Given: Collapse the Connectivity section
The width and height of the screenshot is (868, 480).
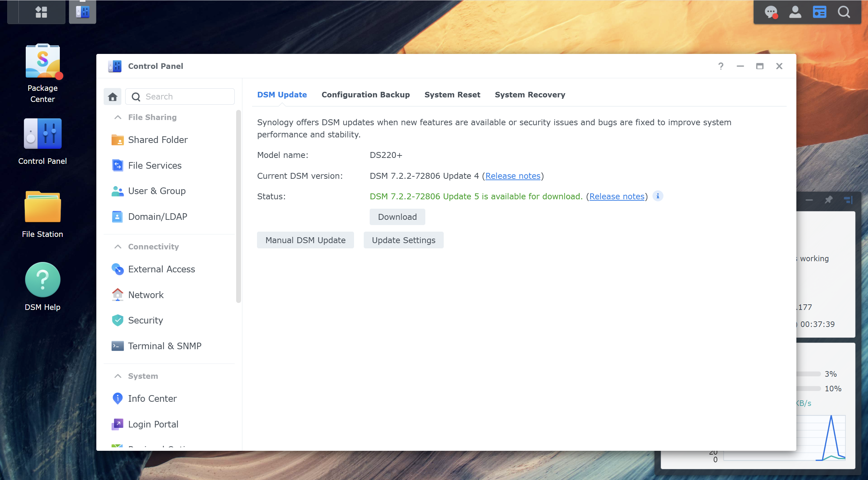Looking at the screenshot, I should 117,246.
